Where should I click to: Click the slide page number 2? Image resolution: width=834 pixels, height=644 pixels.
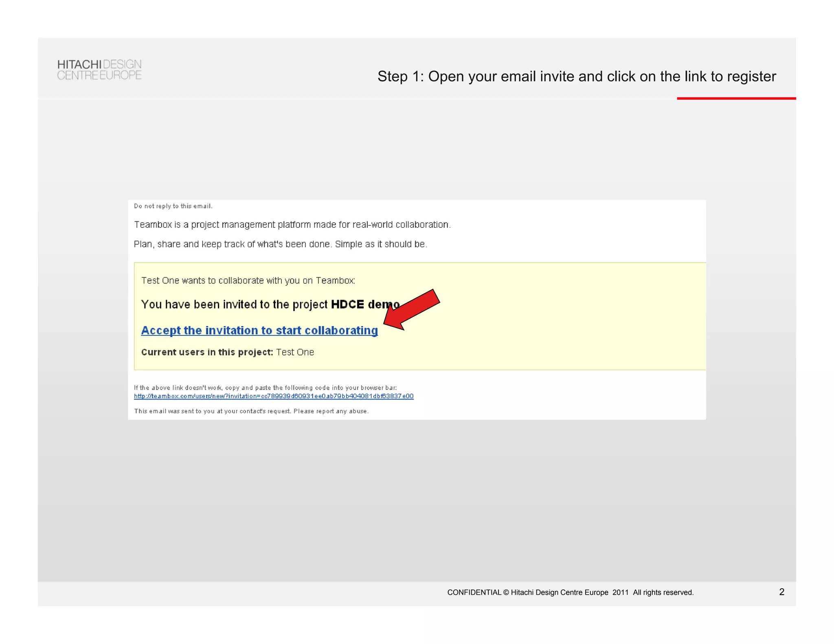click(781, 592)
